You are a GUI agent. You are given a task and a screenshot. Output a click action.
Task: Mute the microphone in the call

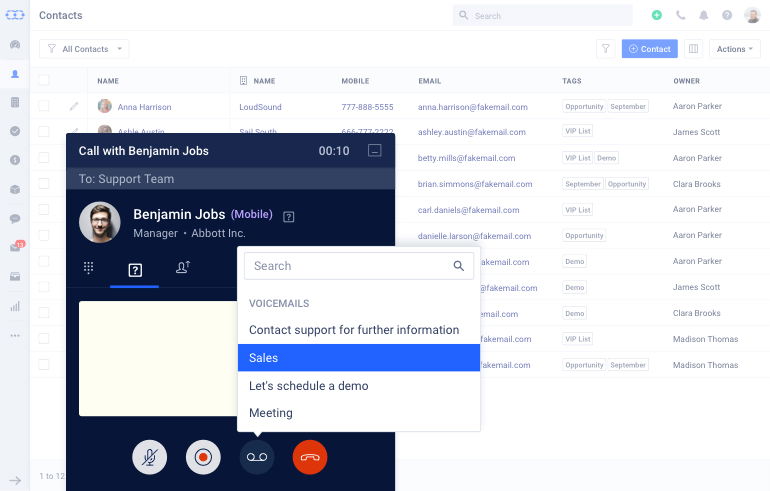tap(150, 457)
